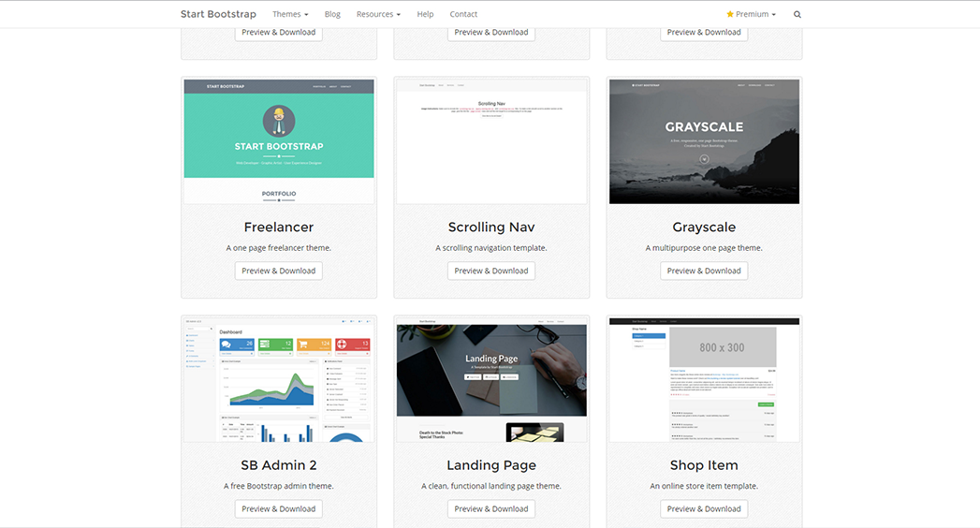The width and height of the screenshot is (980, 528).
Task: Open the Freelancer theme thumbnail
Action: pyautogui.click(x=279, y=141)
